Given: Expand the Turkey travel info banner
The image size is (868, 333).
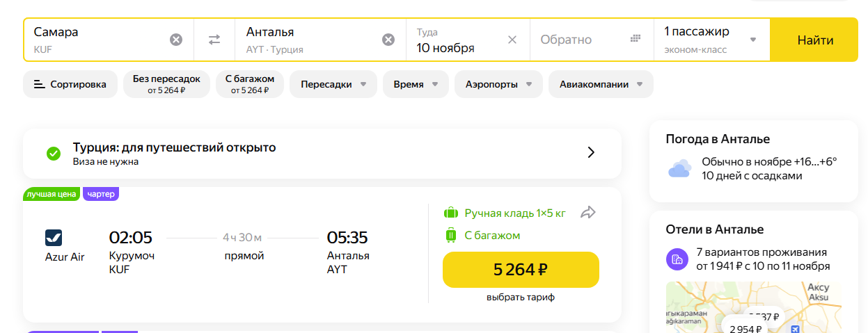Looking at the screenshot, I should pyautogui.click(x=322, y=154).
